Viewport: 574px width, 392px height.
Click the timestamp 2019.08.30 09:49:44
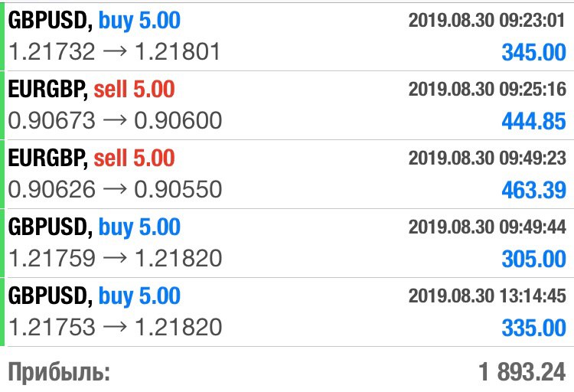pos(488,227)
